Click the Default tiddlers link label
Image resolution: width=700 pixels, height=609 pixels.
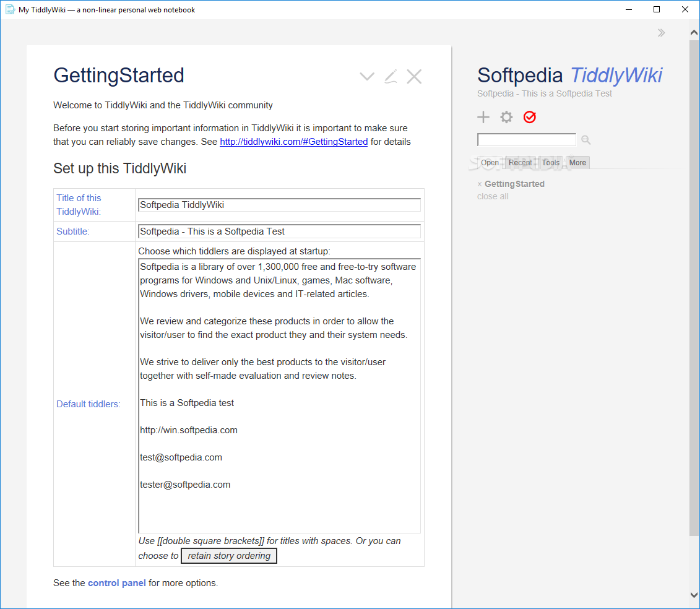[x=89, y=404]
